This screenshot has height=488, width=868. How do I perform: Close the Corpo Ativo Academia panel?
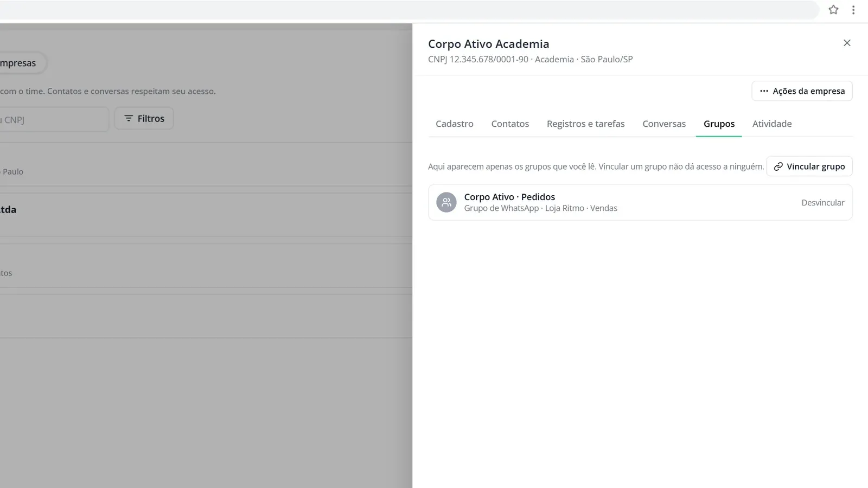pos(847,43)
